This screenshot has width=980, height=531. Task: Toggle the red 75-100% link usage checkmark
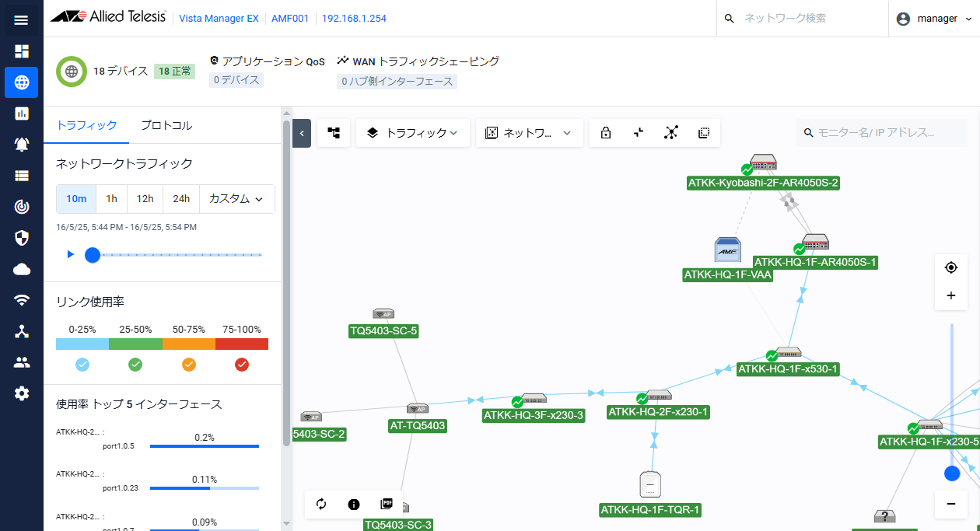242,364
